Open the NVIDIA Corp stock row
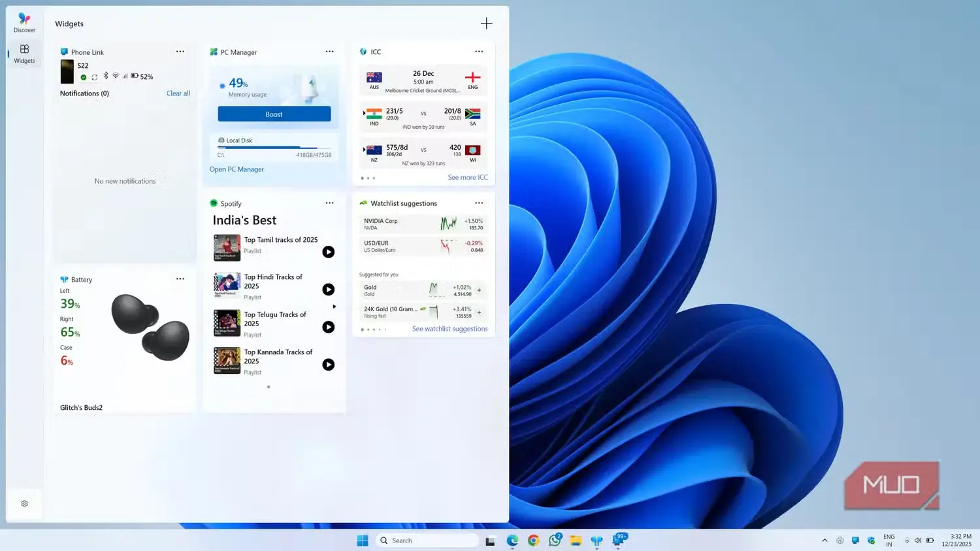980x551 pixels. [x=423, y=224]
